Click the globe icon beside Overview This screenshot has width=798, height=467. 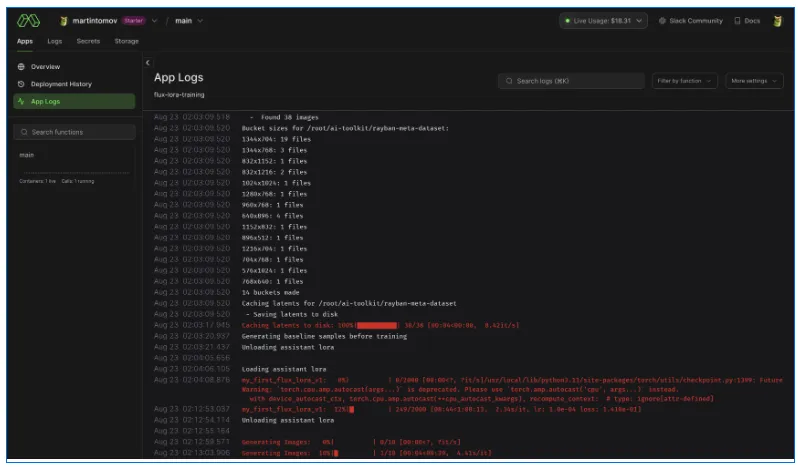21,67
